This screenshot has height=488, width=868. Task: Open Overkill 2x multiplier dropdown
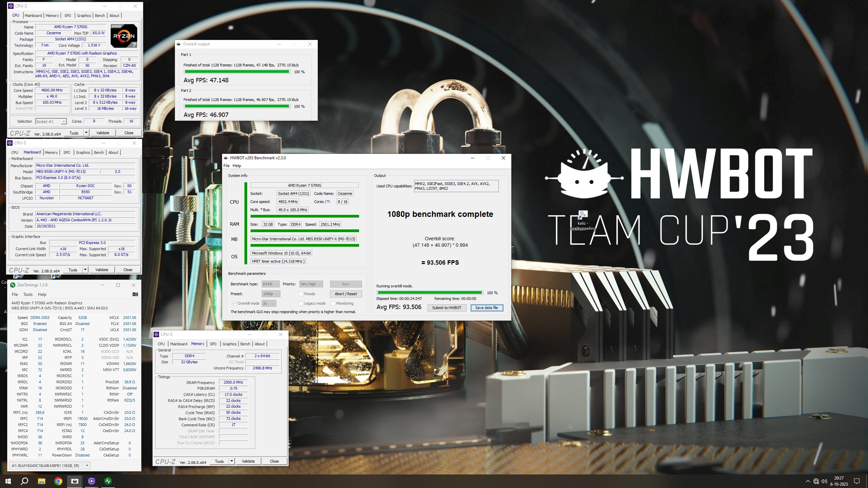pos(269,303)
